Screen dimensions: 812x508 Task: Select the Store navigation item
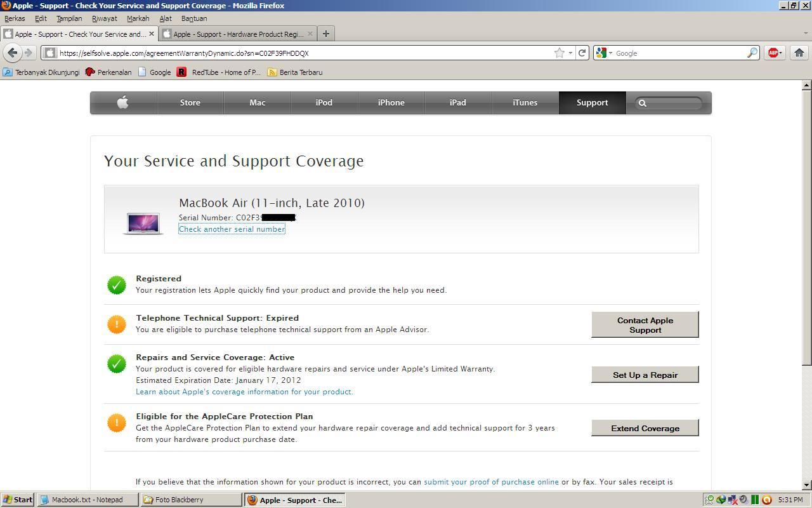click(x=190, y=102)
